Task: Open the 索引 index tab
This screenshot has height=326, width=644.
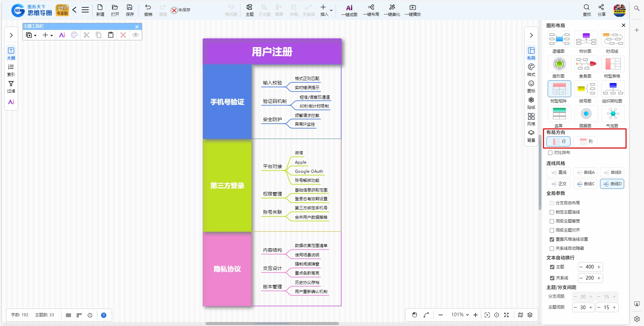Action: pyautogui.click(x=11, y=70)
